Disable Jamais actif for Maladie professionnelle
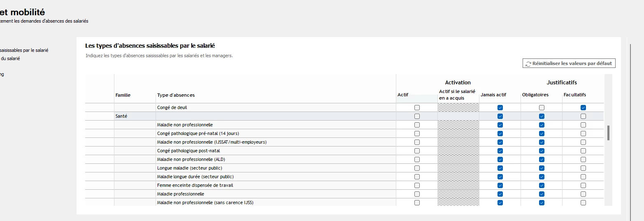Viewport: 644px width, 221px height. (x=500, y=194)
